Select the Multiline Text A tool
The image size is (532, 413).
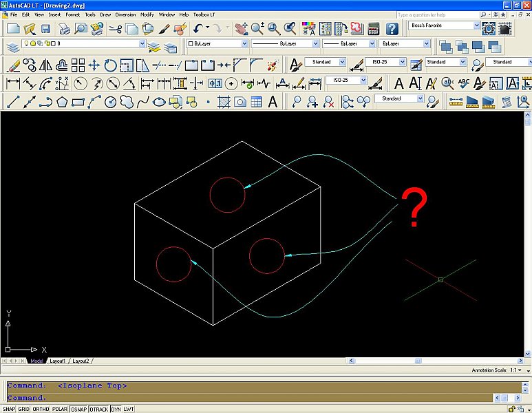click(x=273, y=101)
